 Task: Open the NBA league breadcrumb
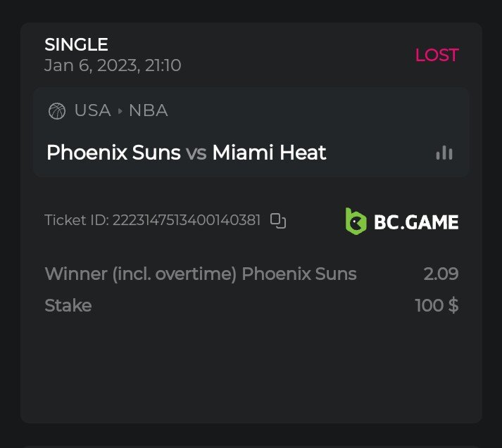click(148, 110)
